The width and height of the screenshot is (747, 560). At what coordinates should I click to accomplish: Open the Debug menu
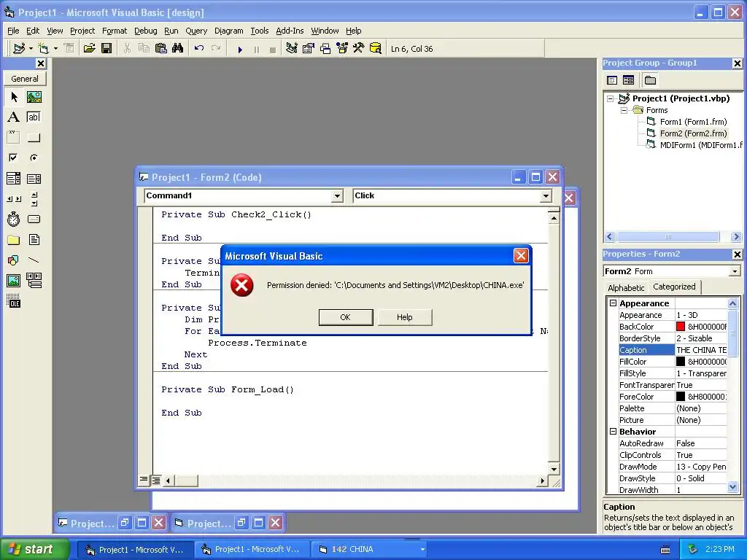[x=145, y=31]
